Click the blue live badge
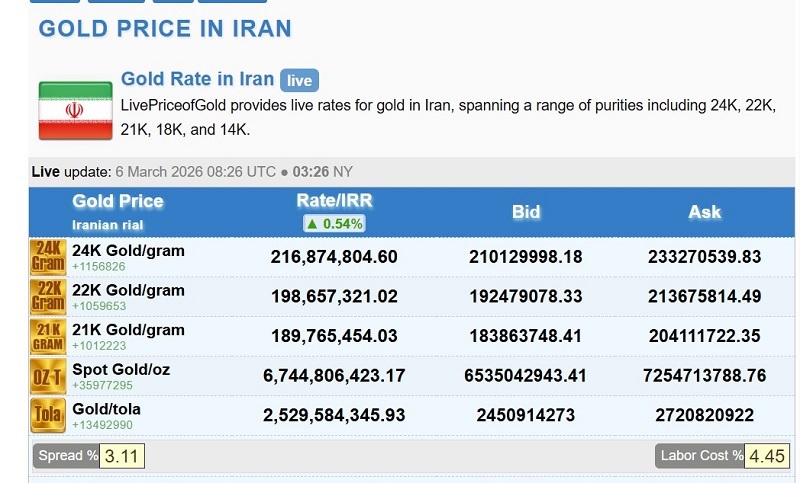Image resolution: width=800 pixels, height=483 pixels. [299, 81]
